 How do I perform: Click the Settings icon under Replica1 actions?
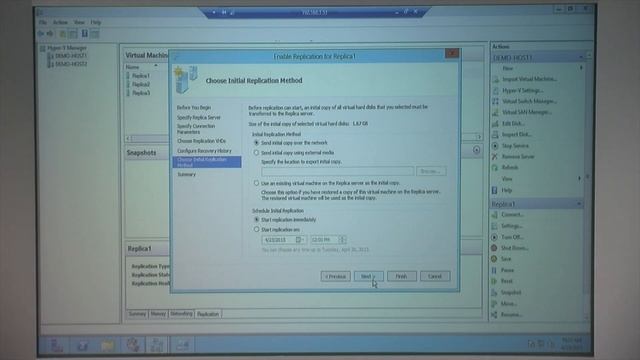click(x=495, y=226)
